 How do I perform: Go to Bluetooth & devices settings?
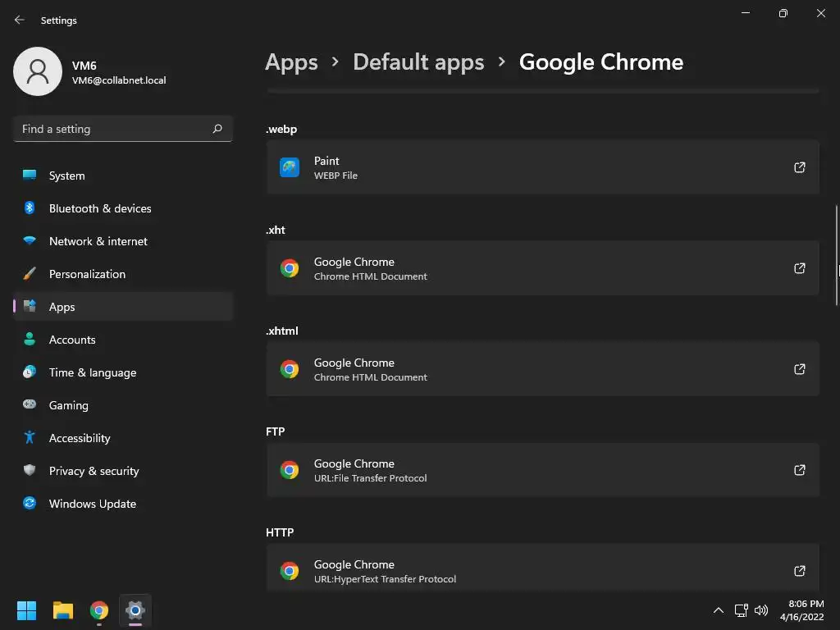tap(100, 208)
